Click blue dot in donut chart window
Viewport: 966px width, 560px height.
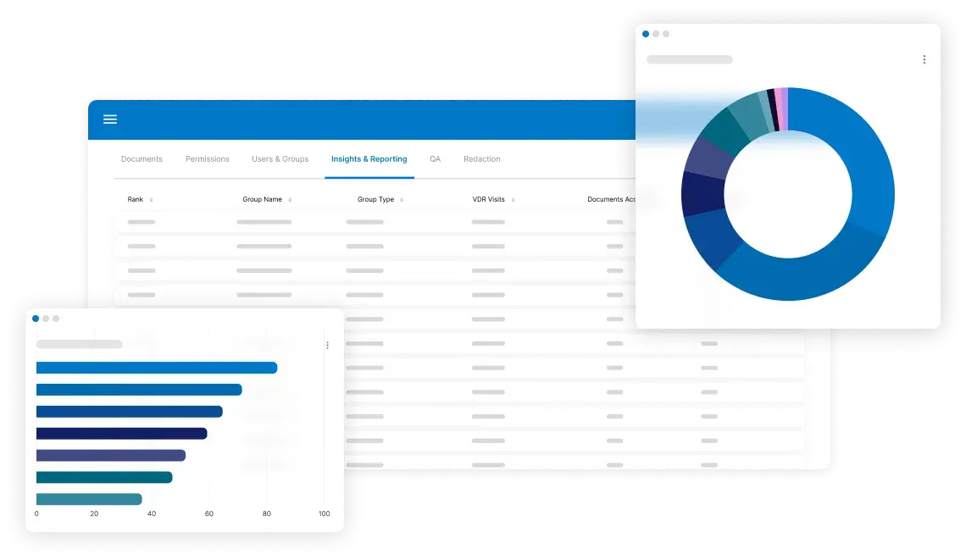[646, 34]
